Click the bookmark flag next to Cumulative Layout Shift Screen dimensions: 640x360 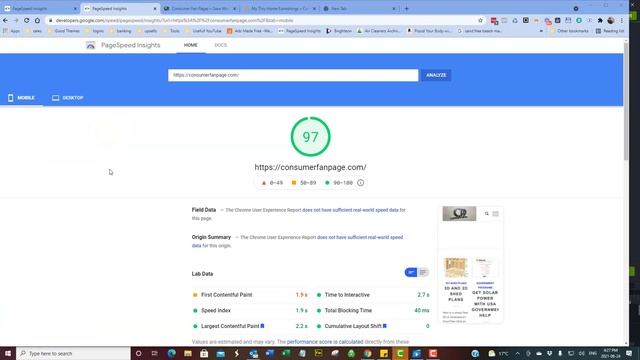pos(384,326)
